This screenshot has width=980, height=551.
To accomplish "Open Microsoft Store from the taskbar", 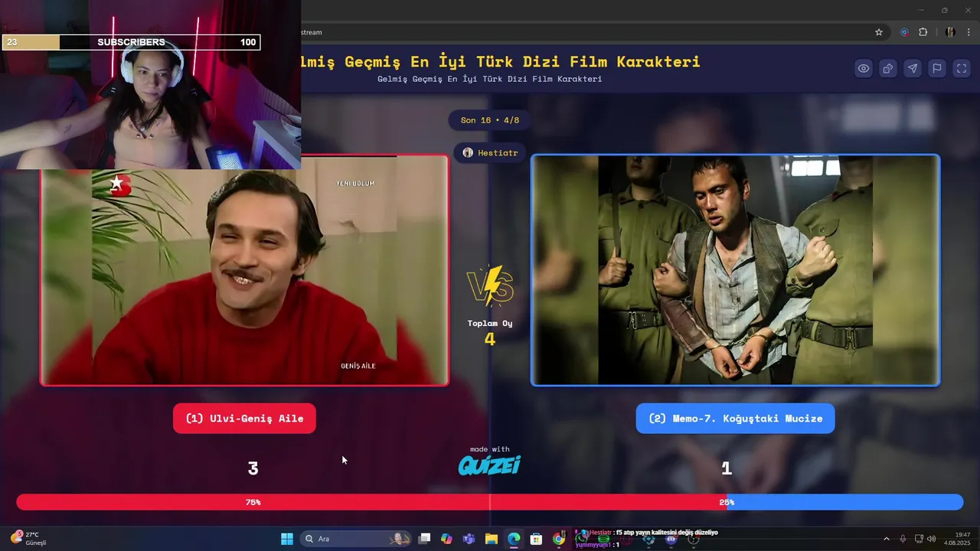I will pos(536,539).
